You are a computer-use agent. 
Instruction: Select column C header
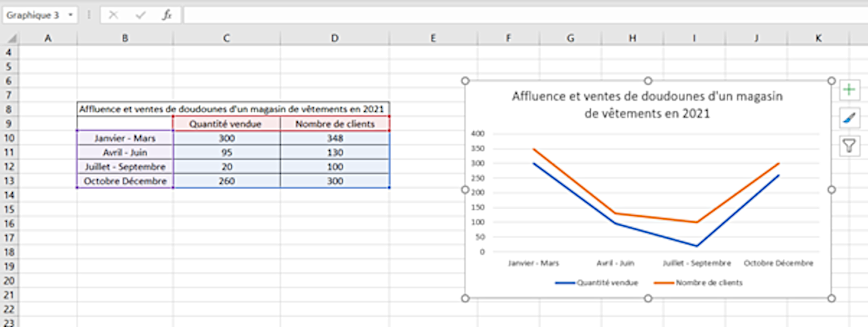click(226, 38)
